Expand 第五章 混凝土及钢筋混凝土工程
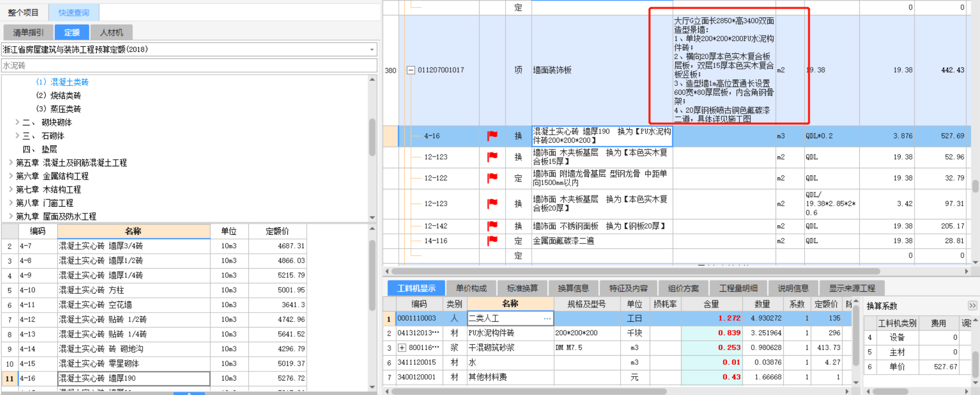 [x=11, y=162]
